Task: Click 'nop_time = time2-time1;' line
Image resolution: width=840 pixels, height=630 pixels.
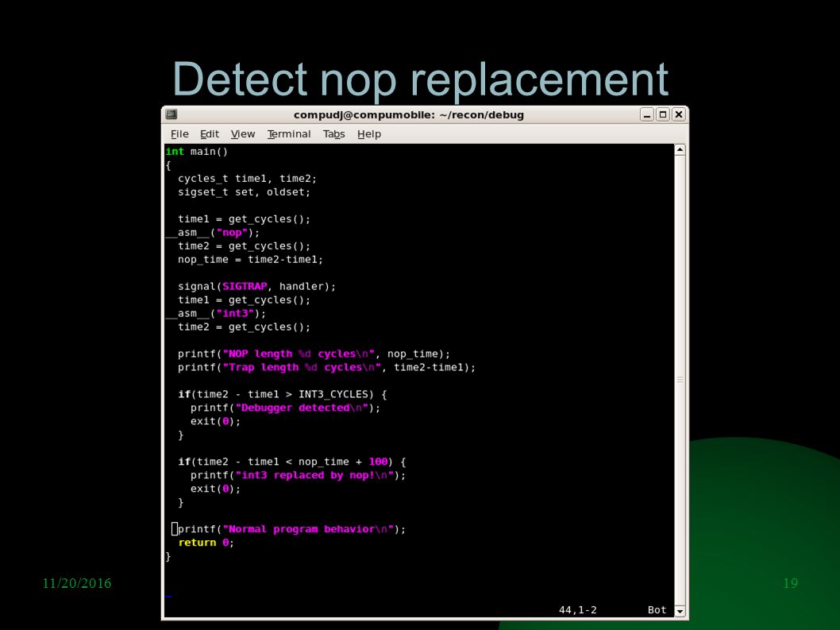Action: [250, 260]
